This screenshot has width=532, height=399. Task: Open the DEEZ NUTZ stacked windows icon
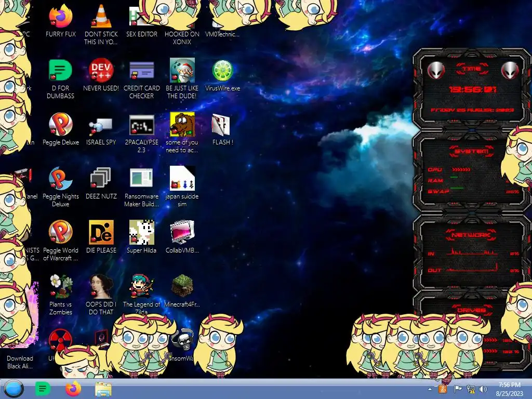pos(101,178)
